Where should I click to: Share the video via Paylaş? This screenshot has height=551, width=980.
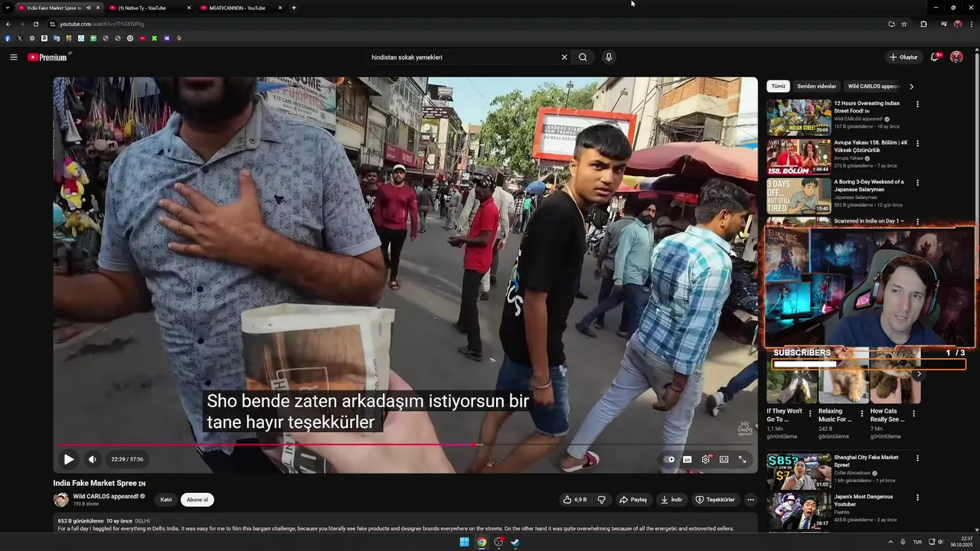tap(633, 500)
